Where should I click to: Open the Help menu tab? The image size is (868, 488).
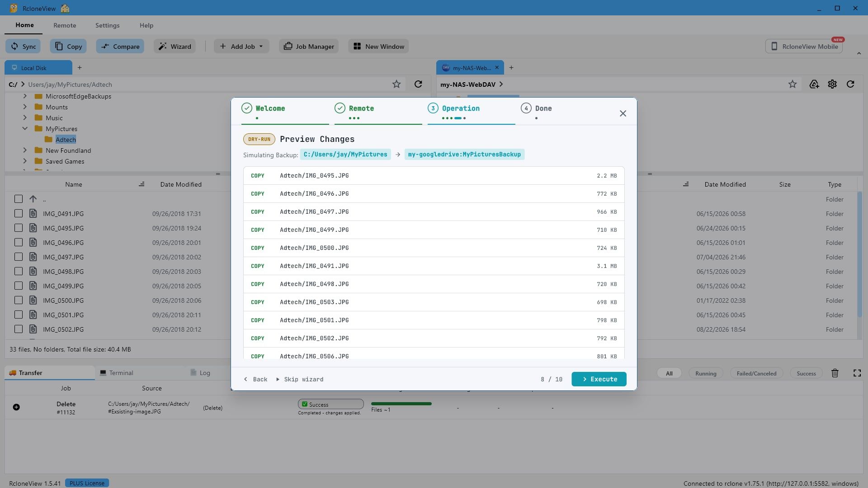146,25
